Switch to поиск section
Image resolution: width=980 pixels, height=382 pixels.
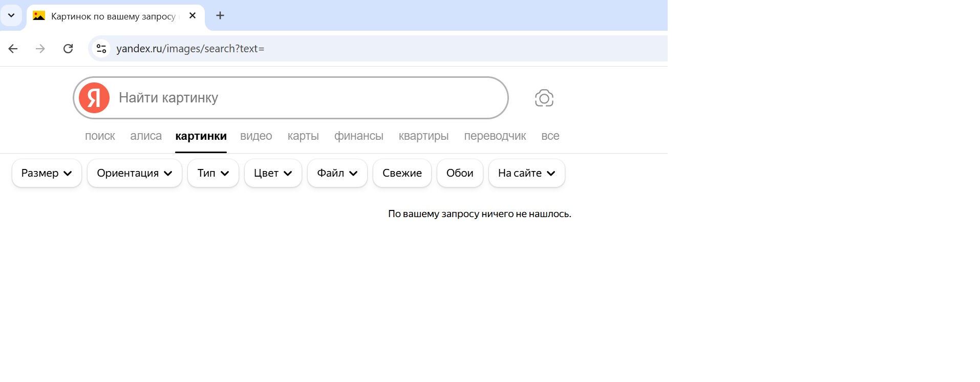(100, 136)
